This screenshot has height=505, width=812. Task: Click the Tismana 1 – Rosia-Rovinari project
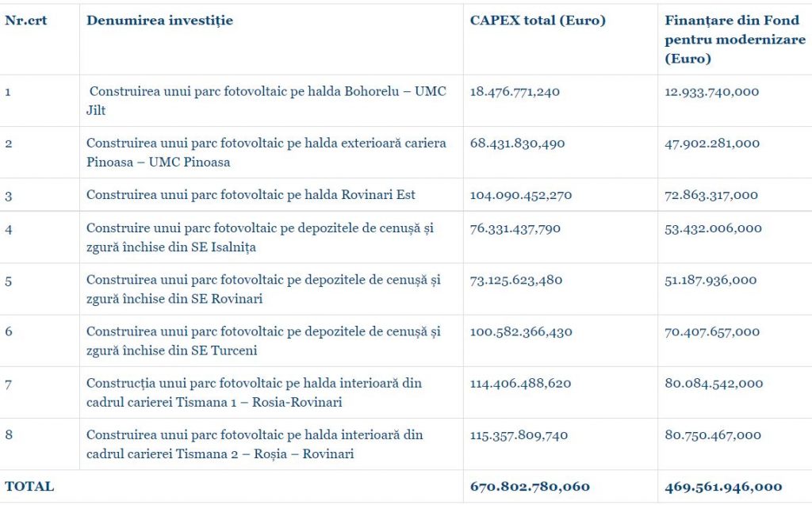pyautogui.click(x=254, y=392)
